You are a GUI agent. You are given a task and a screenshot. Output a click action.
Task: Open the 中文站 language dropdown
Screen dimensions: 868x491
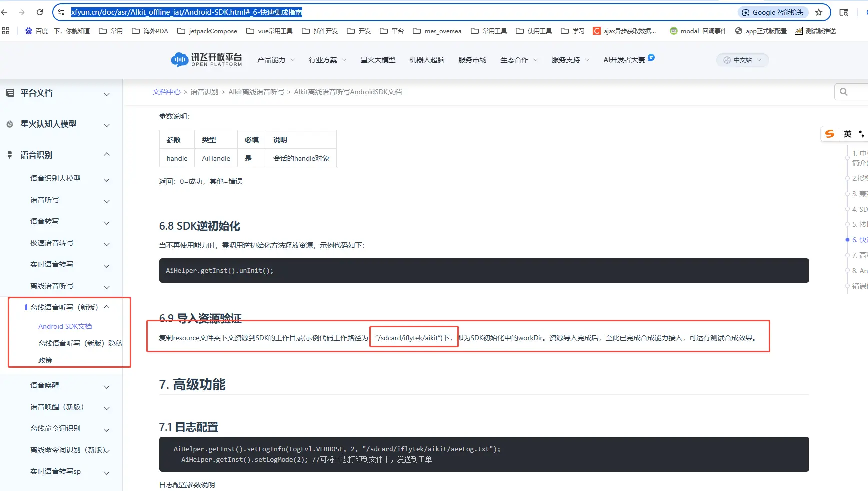coord(742,60)
